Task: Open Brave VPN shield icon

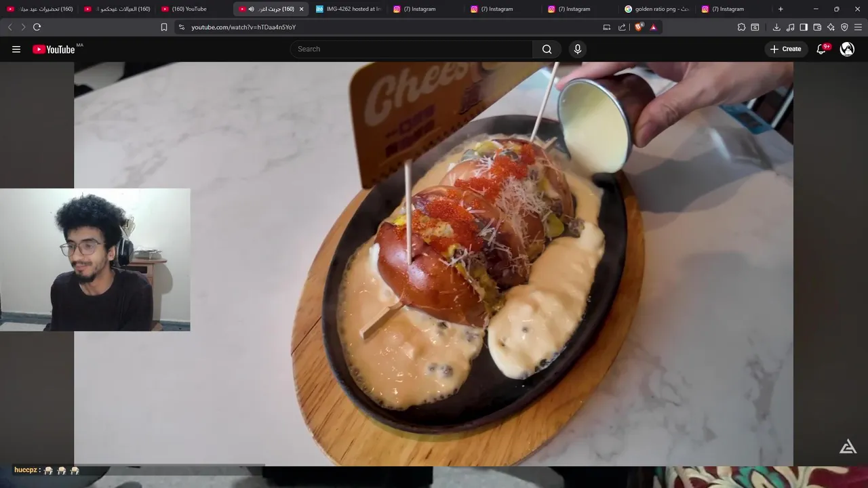Action: coord(844,27)
